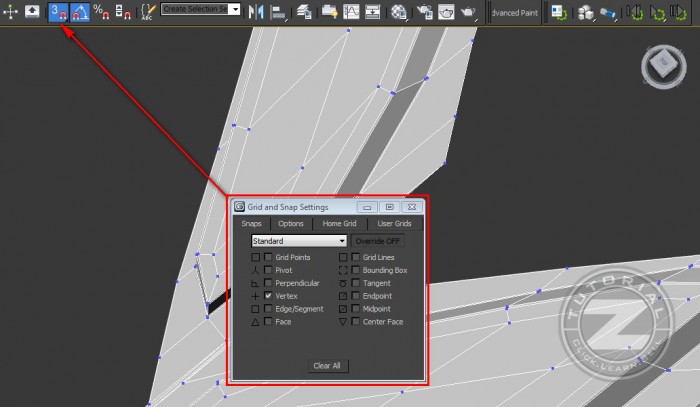
Task: Click the Spinner Snap toggle icon
Action: click(x=122, y=12)
